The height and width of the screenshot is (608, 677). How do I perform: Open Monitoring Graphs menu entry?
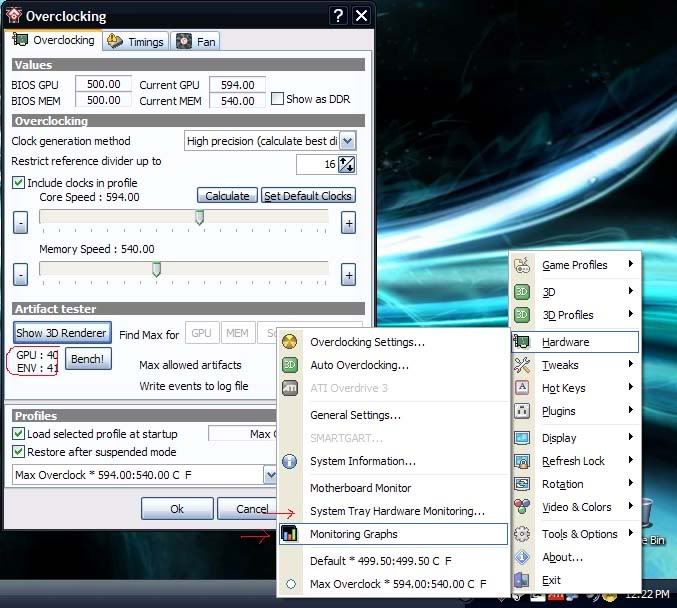tap(393, 534)
